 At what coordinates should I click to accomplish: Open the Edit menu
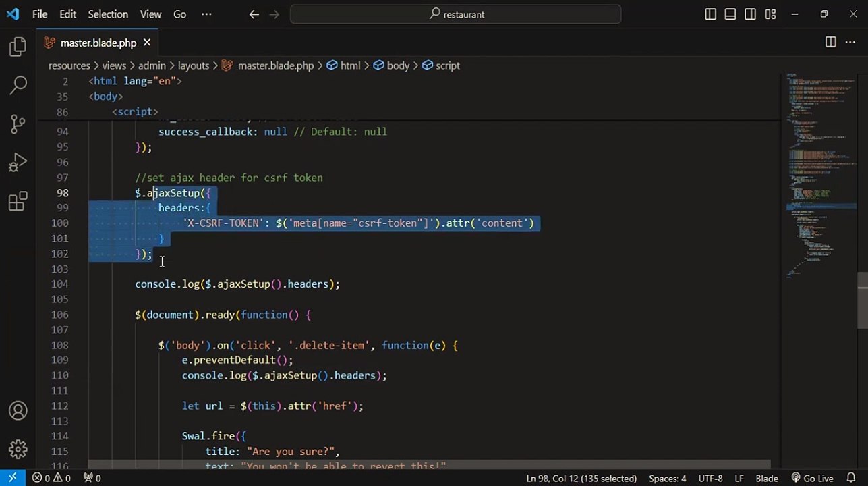67,14
